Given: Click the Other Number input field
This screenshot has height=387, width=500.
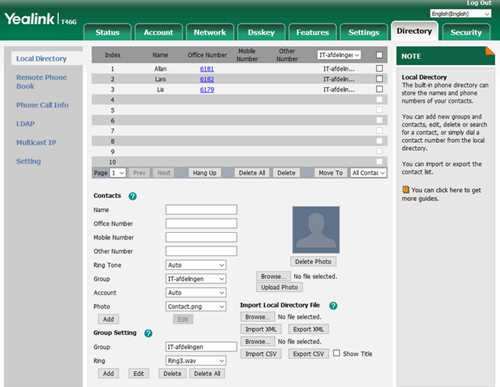Looking at the screenshot, I should (201, 251).
